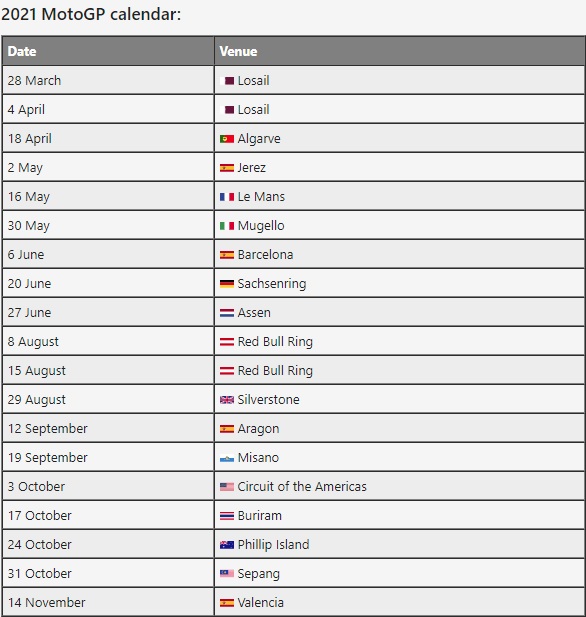Viewport: 586px width, 617px height.
Task: Click the Australian flag next to Phillip Island
Action: pos(227,545)
